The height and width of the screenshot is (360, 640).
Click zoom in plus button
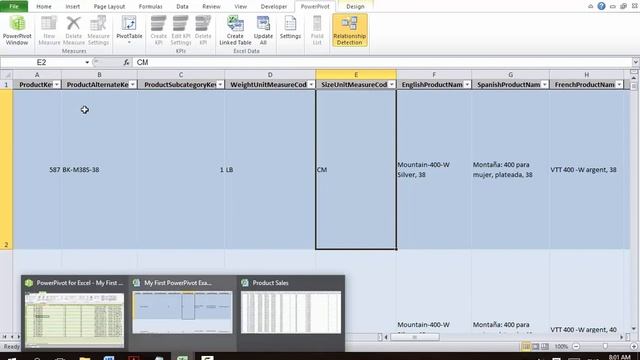[634, 347]
